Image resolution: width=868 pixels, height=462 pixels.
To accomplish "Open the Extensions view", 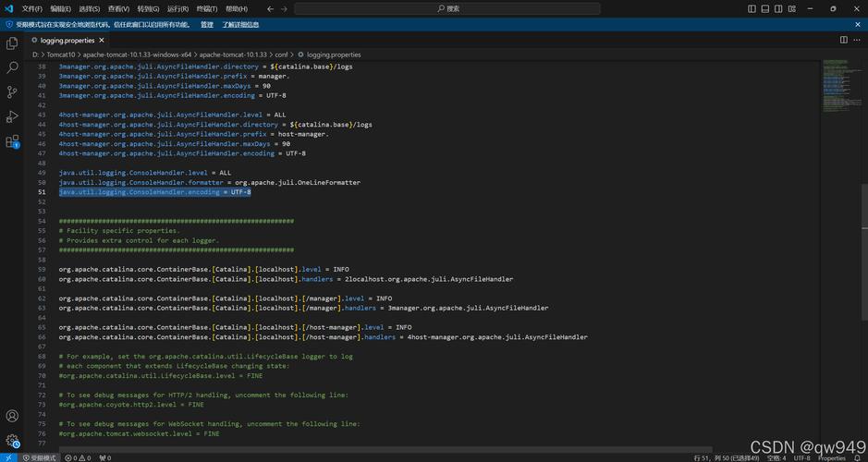I will pos(12,141).
